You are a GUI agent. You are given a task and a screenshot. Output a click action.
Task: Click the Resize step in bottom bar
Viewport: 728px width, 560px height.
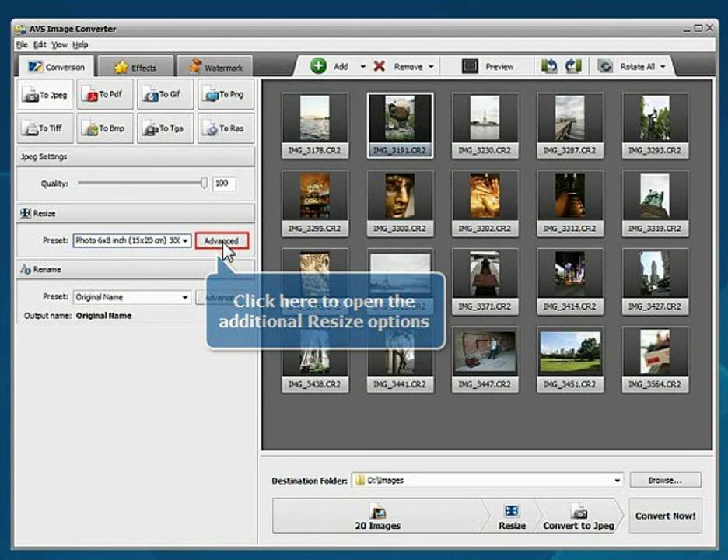(512, 516)
